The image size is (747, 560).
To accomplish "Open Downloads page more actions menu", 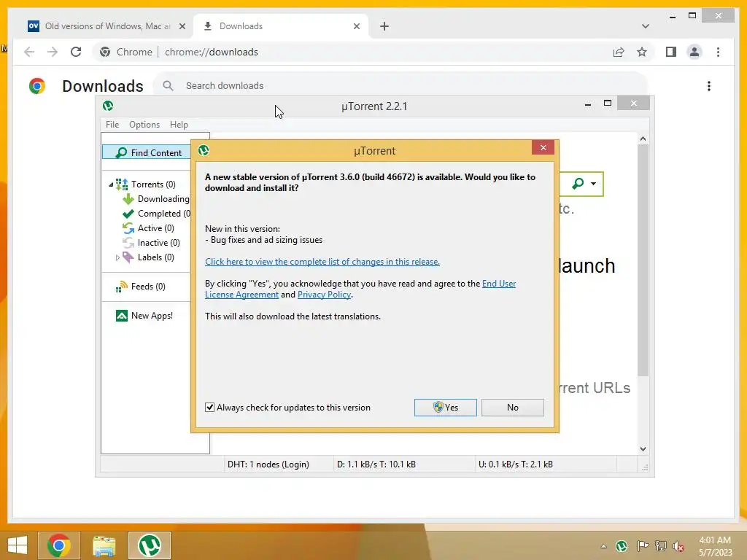I will click(709, 86).
